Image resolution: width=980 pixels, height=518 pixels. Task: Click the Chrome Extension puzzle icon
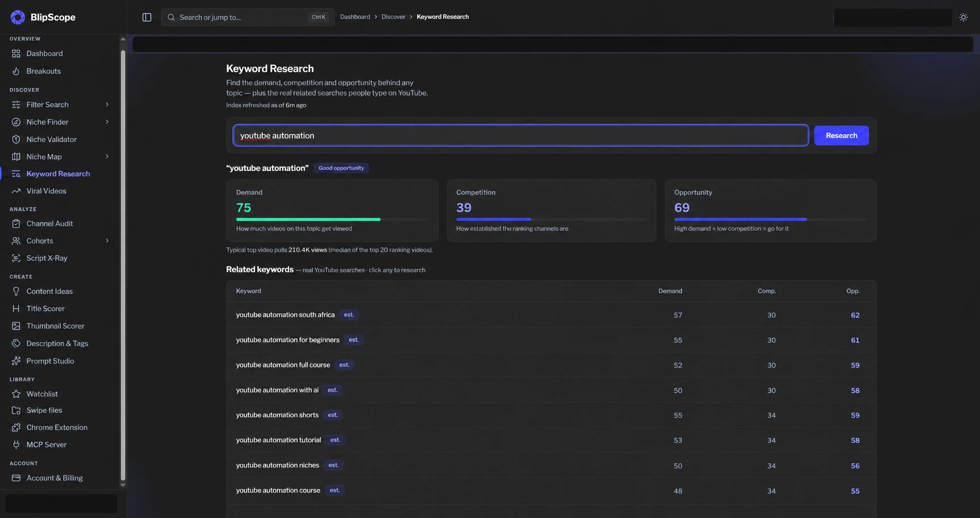[x=16, y=427]
